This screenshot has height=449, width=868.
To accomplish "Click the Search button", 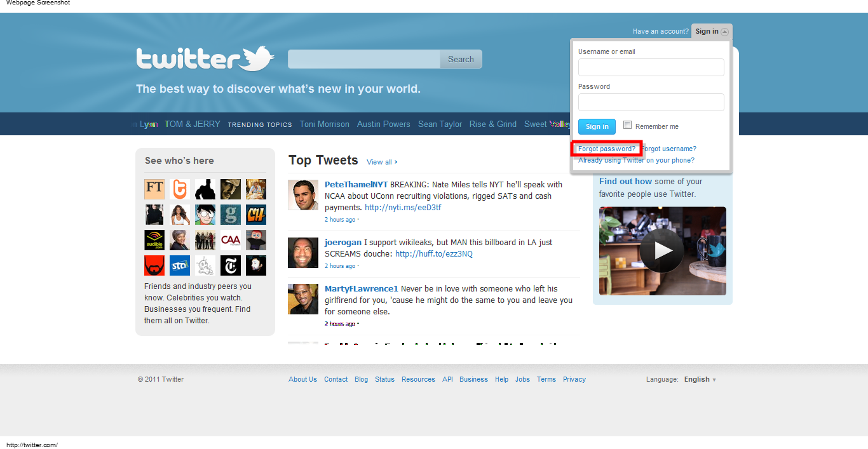I will [461, 59].
